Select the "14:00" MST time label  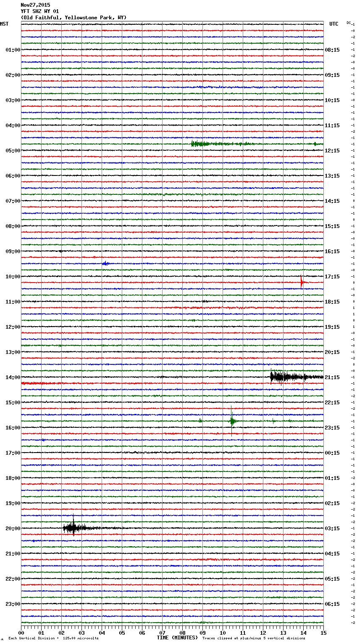point(13,377)
